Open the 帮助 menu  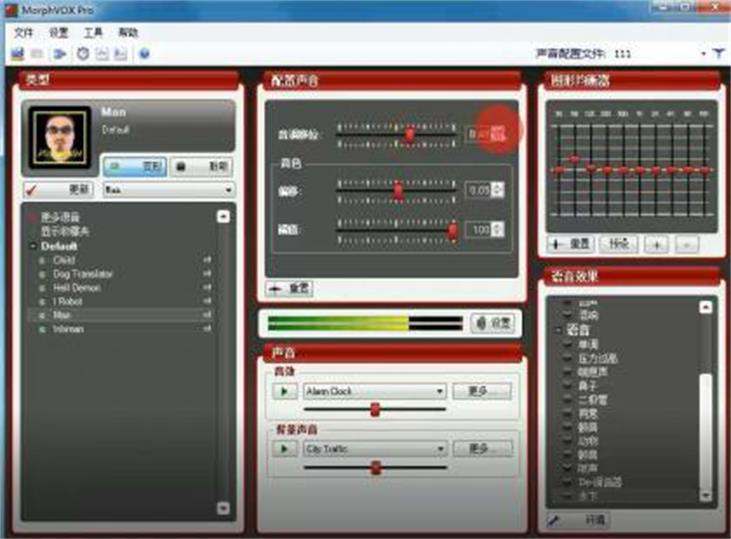[x=128, y=32]
